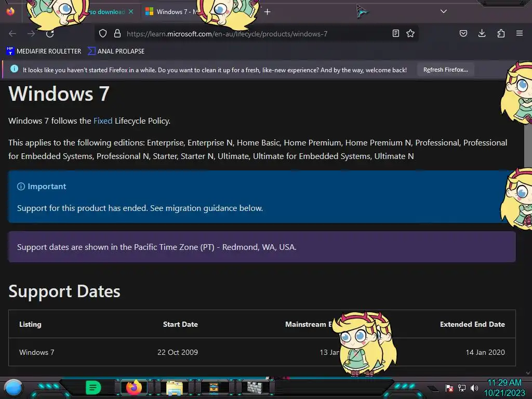Screen dimensions: 532x399
Task: Click the info icon in the notification bar
Action: pos(14,69)
